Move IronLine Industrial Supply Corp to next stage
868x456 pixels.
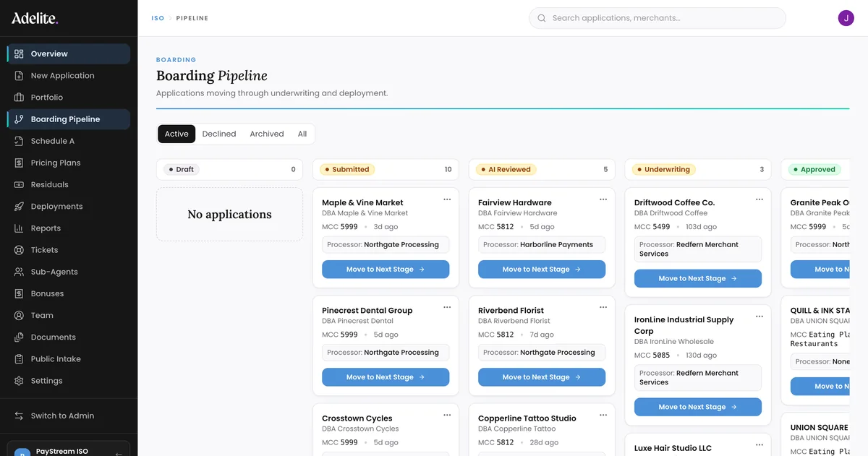coord(698,407)
